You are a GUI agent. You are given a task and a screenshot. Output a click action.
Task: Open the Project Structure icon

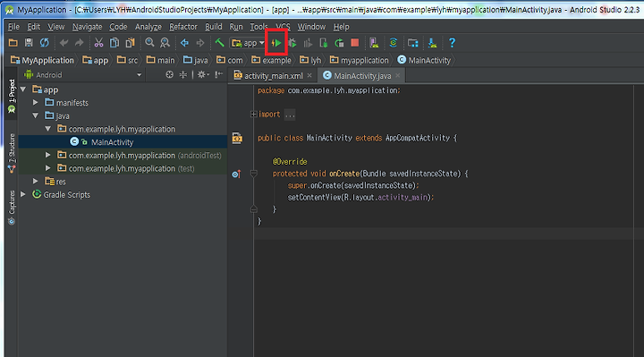412,43
